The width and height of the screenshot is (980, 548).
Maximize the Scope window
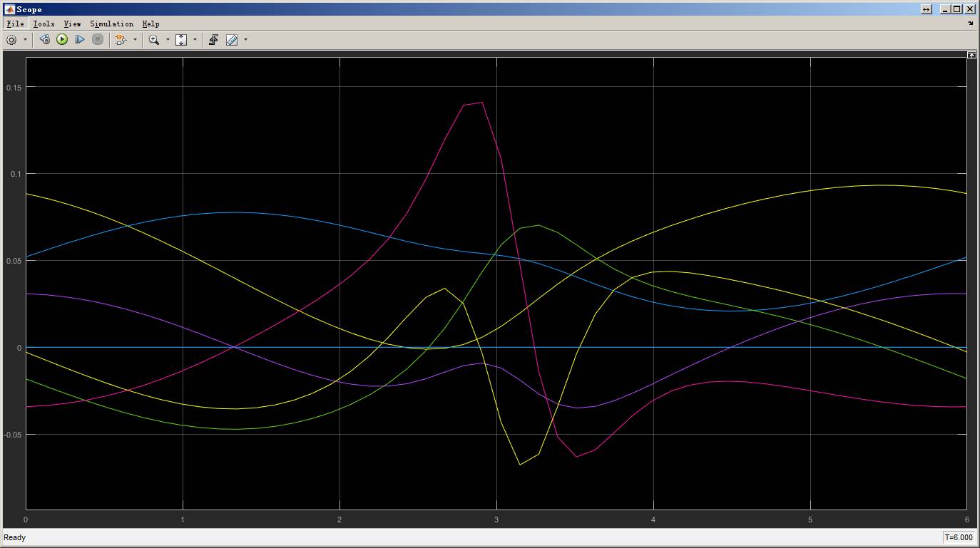click(957, 9)
